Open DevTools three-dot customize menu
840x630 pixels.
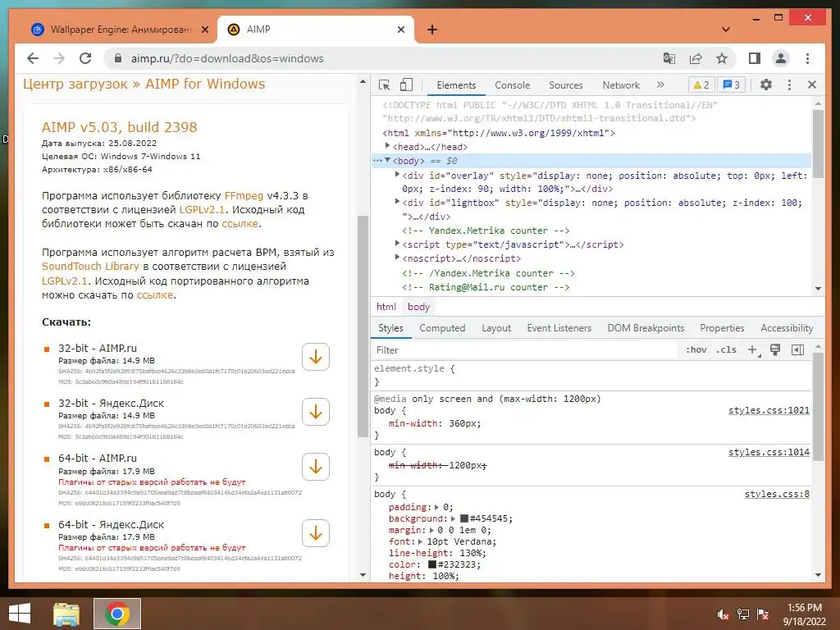pyautogui.click(x=789, y=84)
